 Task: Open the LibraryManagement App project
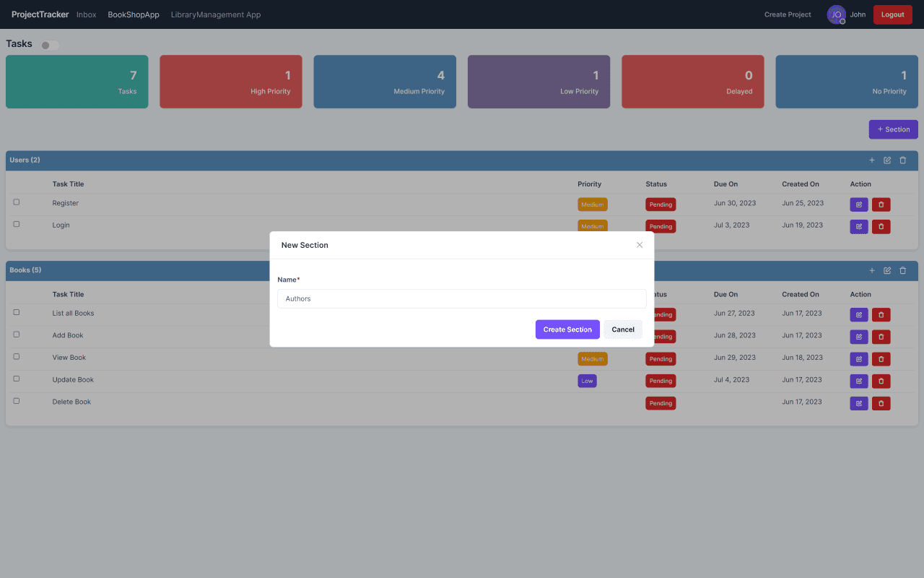coord(215,14)
